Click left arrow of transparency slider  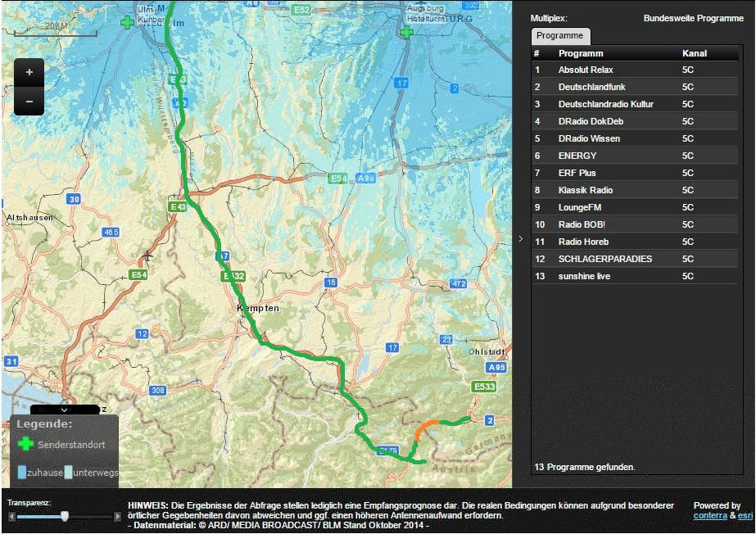(11, 517)
